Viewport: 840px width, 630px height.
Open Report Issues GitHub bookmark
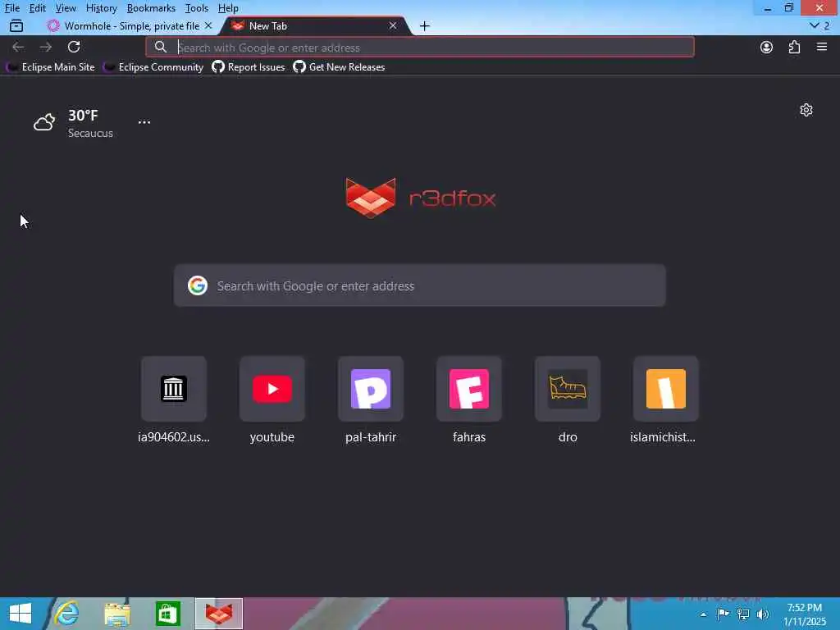click(x=248, y=67)
